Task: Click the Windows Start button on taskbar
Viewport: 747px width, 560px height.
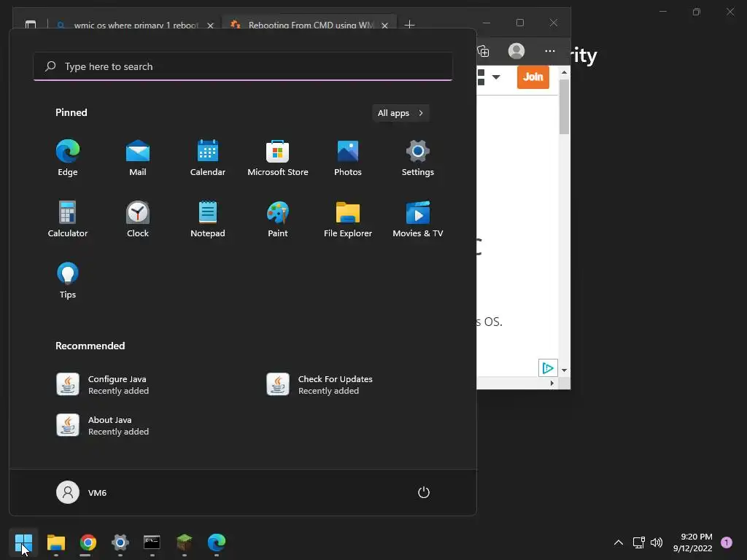Action: point(23,542)
